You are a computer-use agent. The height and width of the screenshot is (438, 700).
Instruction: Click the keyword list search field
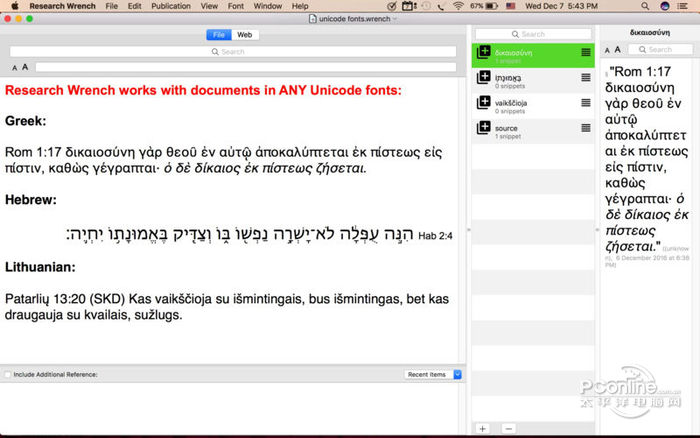[533, 34]
